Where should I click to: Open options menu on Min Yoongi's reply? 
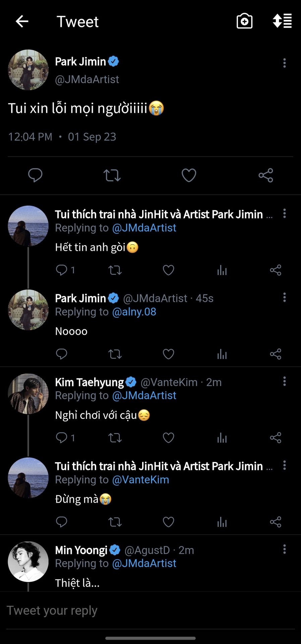coord(285,549)
